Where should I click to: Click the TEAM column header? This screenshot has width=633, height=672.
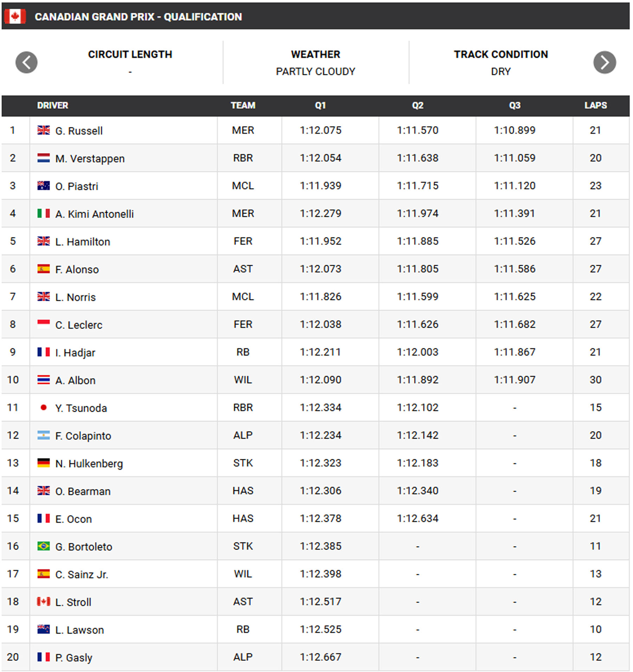click(243, 105)
